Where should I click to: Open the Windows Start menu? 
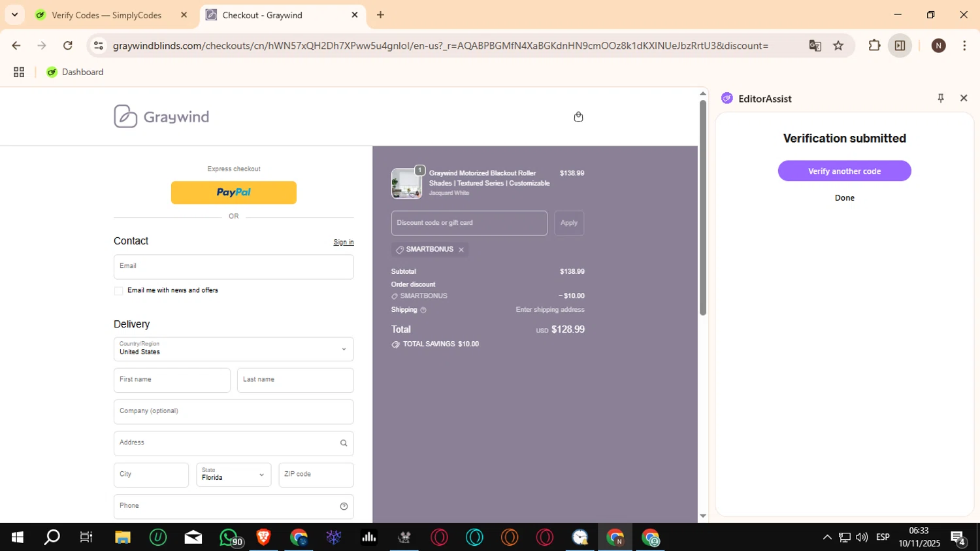[18, 537]
